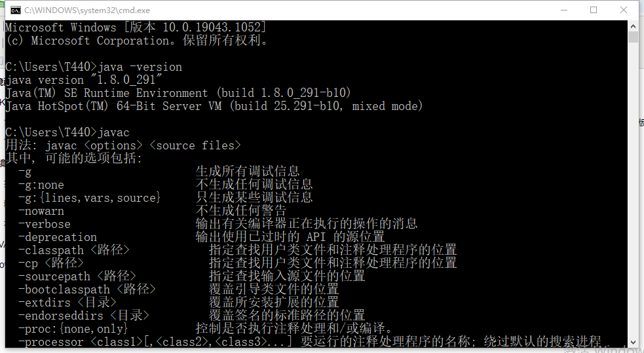Click the vertical scrollbar thumb
Viewport: 644px width, 353px height.
click(x=633, y=37)
